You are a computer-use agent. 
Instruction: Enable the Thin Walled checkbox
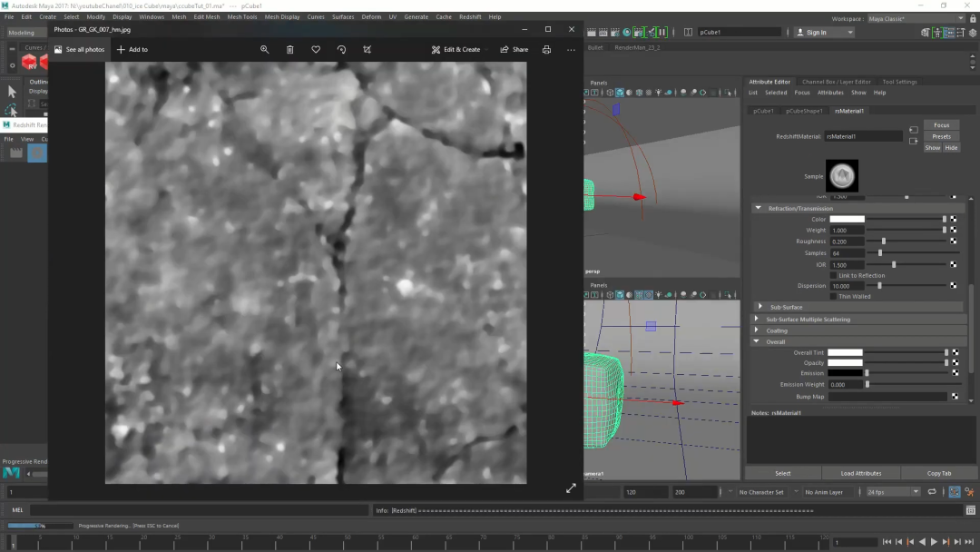834,296
